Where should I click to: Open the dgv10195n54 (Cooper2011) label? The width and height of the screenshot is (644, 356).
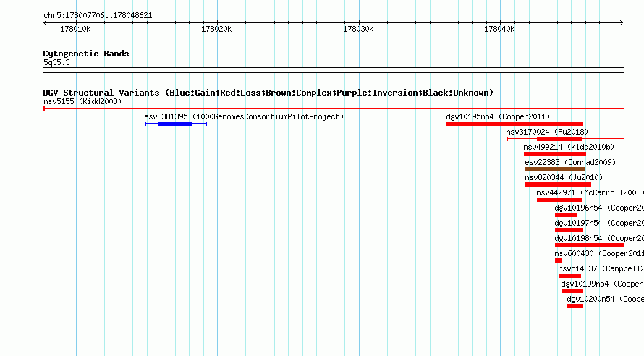pos(498,116)
